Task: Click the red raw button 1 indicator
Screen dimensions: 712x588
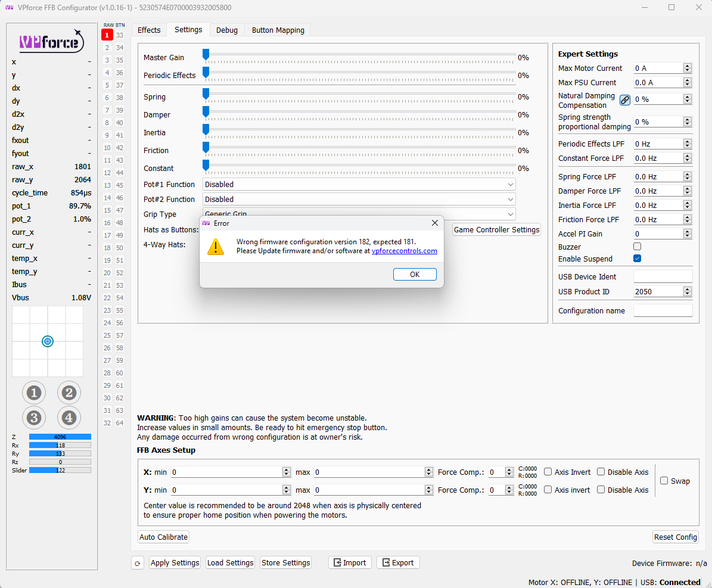Action: (107, 35)
